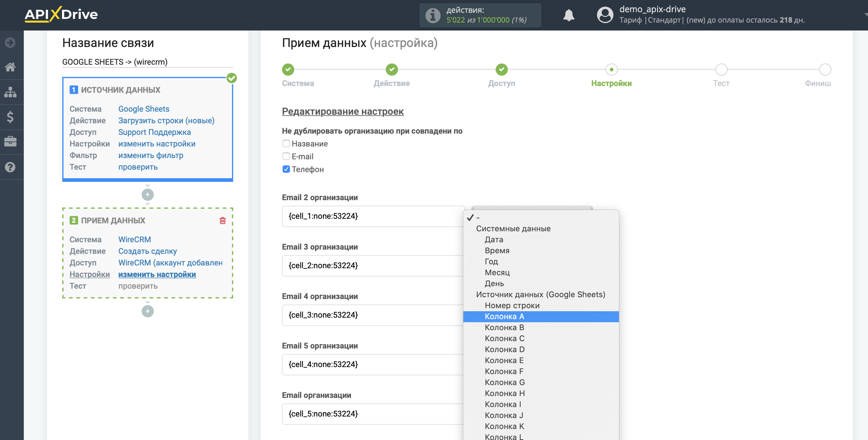Open the briefcase icon in sidebar
The image size is (868, 440).
coord(10,142)
